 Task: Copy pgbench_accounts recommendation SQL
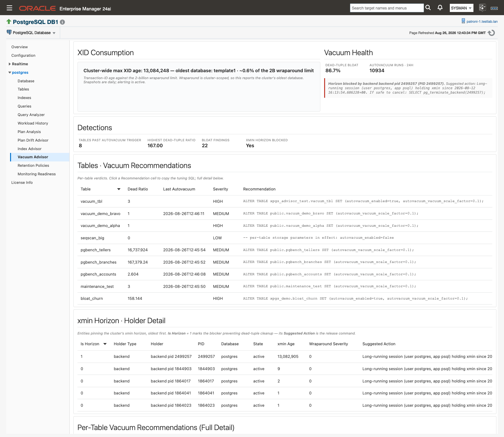329,274
